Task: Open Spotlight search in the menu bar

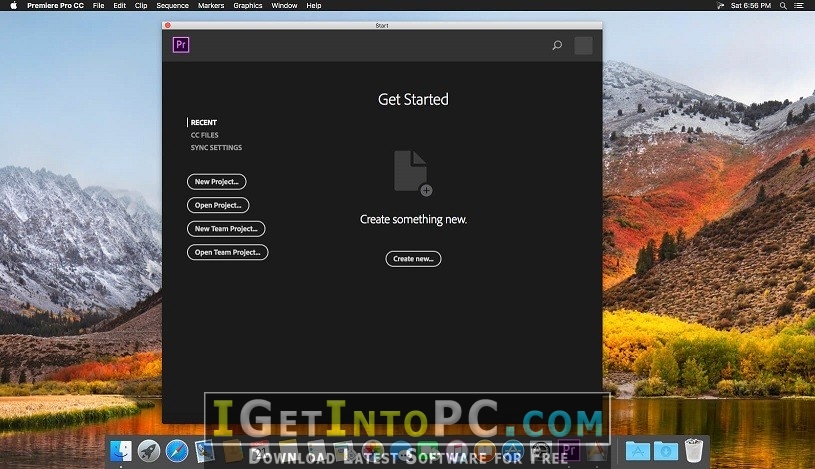Action: 783,6
